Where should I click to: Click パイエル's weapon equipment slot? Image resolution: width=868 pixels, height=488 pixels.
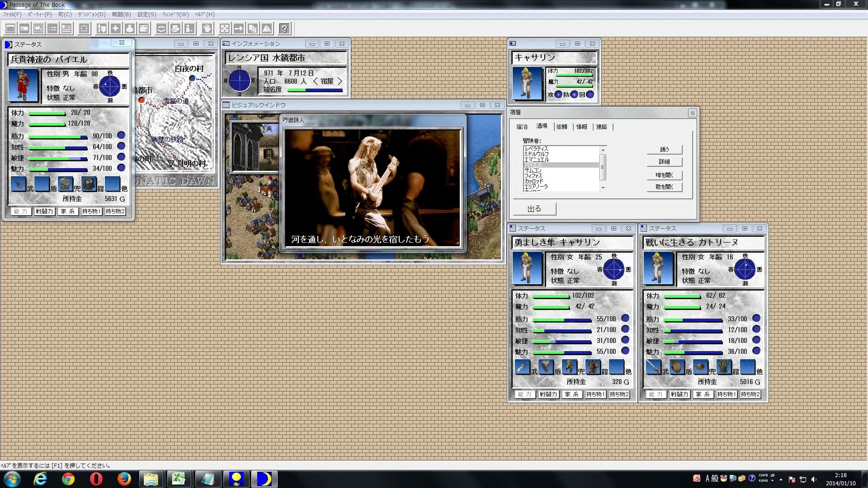click(19, 184)
